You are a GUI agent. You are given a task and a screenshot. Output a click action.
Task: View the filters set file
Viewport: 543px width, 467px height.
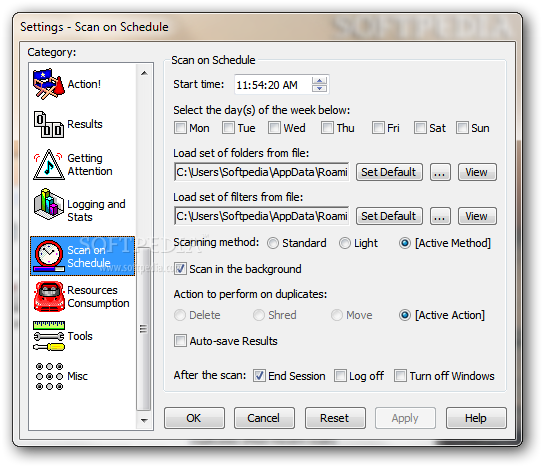coord(477,216)
